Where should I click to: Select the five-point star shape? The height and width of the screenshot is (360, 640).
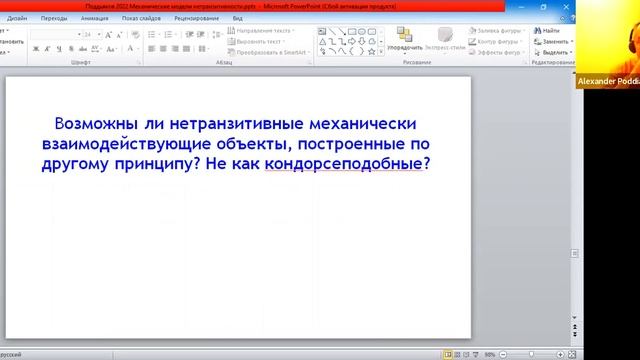click(x=371, y=51)
